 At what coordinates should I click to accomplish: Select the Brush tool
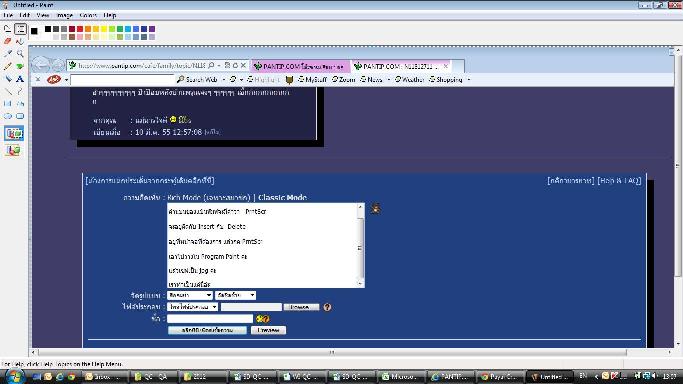pos(20,66)
